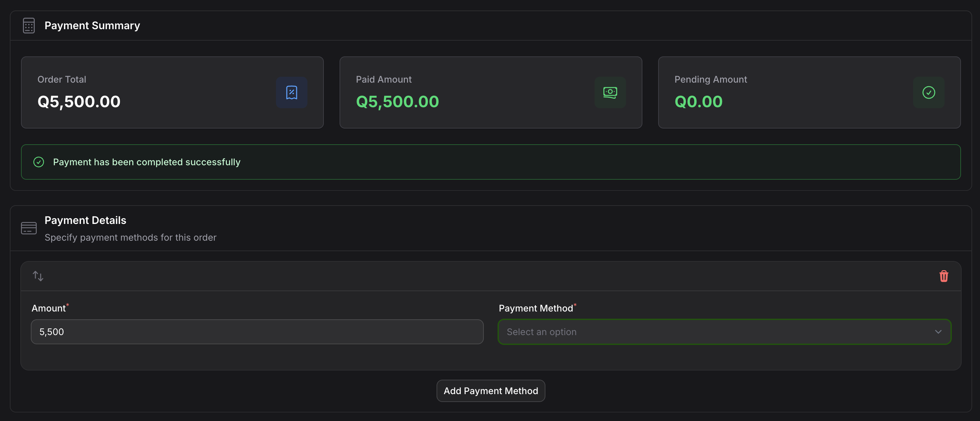The image size is (980, 421).
Task: Click the Q5,500.00 Order Total value
Action: click(x=79, y=102)
